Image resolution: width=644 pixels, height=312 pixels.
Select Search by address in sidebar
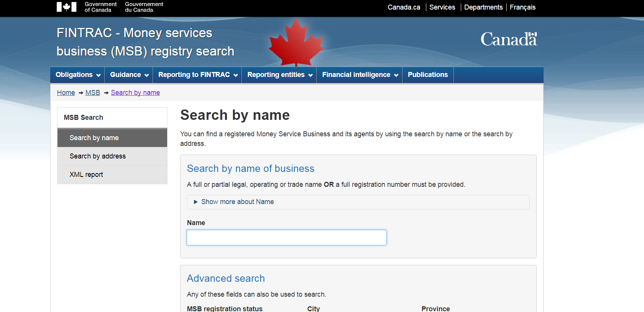pyautogui.click(x=98, y=156)
